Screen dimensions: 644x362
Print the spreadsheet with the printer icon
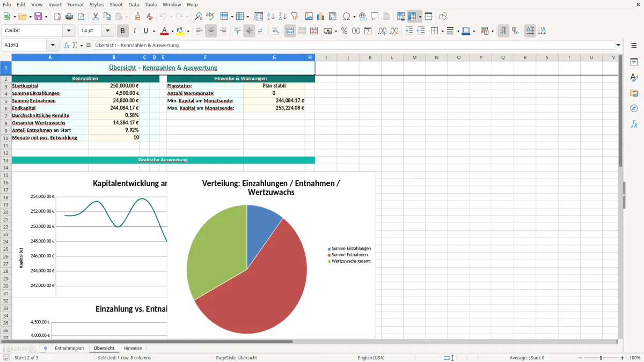click(69, 17)
